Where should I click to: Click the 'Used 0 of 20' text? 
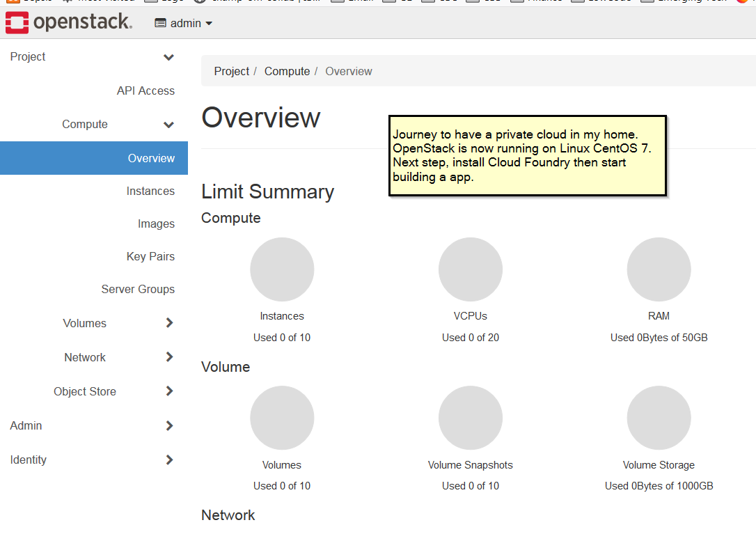point(471,338)
